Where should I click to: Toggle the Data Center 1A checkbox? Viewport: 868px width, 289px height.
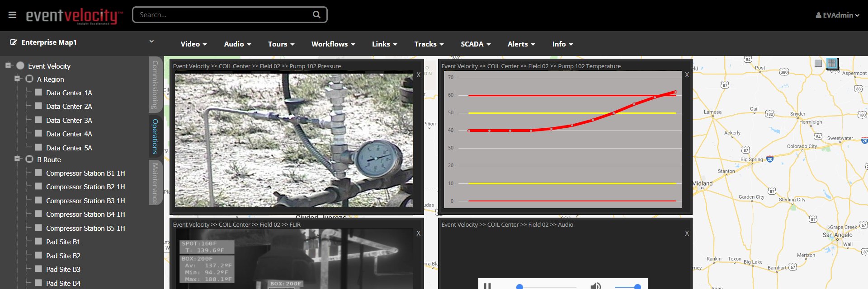pyautogui.click(x=38, y=92)
